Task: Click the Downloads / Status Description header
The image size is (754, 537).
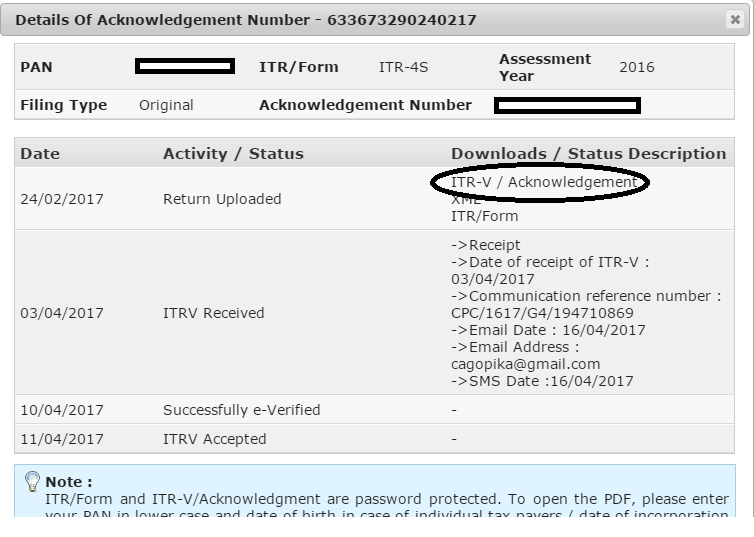Action: click(588, 154)
